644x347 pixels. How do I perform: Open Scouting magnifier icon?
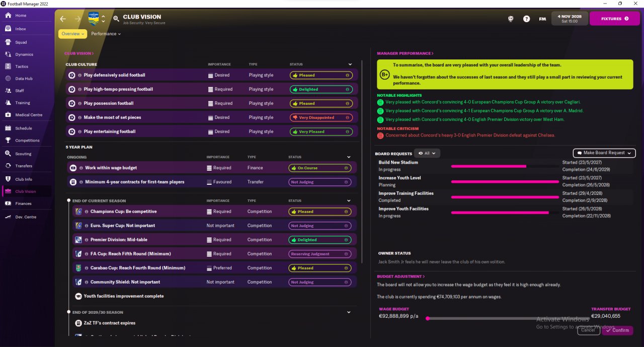[8, 154]
